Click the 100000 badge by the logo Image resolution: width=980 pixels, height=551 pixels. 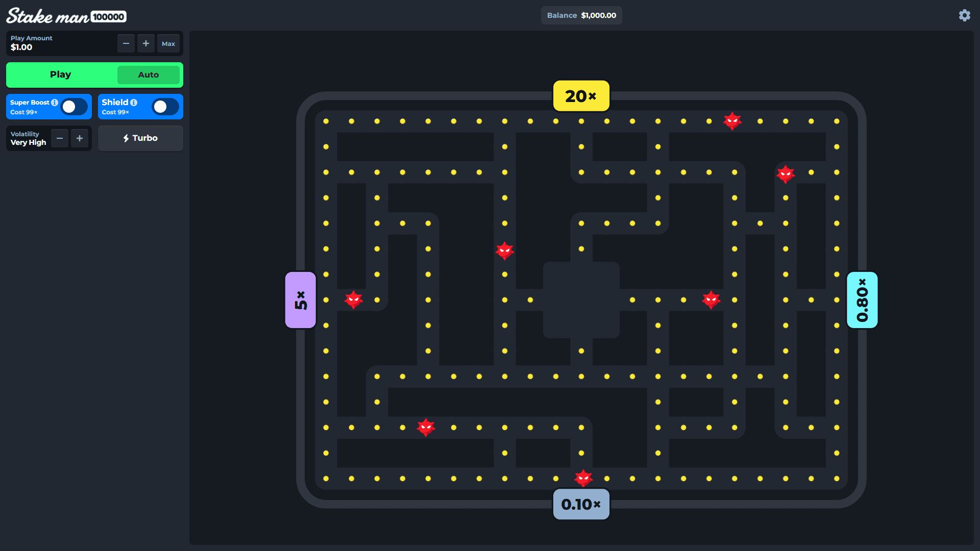pos(109,17)
